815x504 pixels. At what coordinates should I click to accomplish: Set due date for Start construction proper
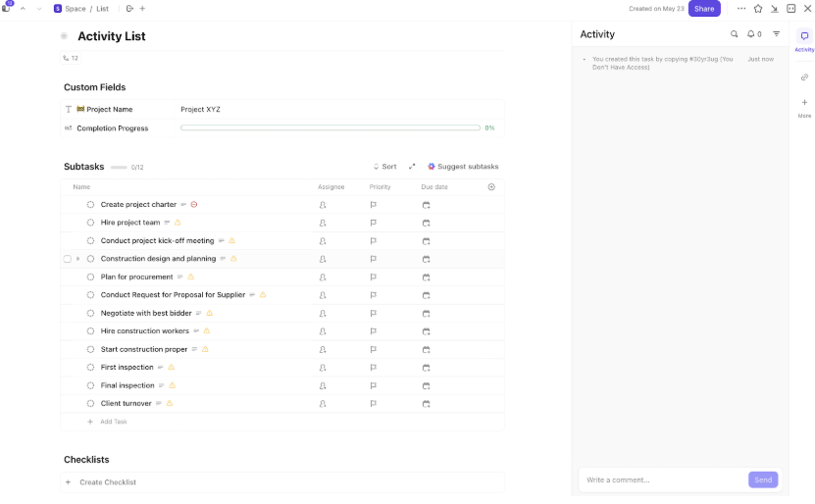pyautogui.click(x=426, y=350)
